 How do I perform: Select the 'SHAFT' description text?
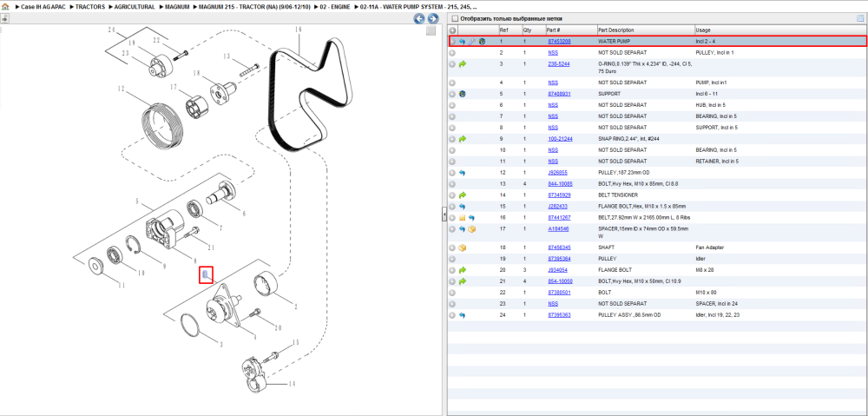coord(606,248)
